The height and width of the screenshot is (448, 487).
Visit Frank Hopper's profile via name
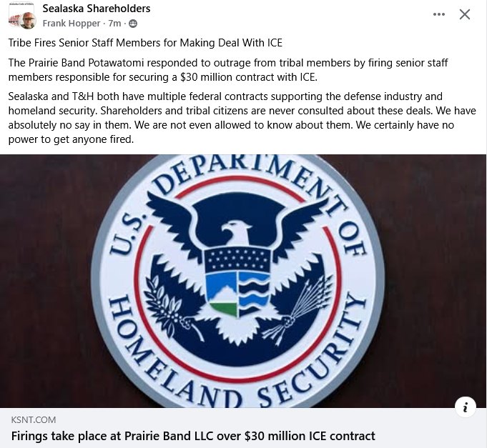[71, 24]
